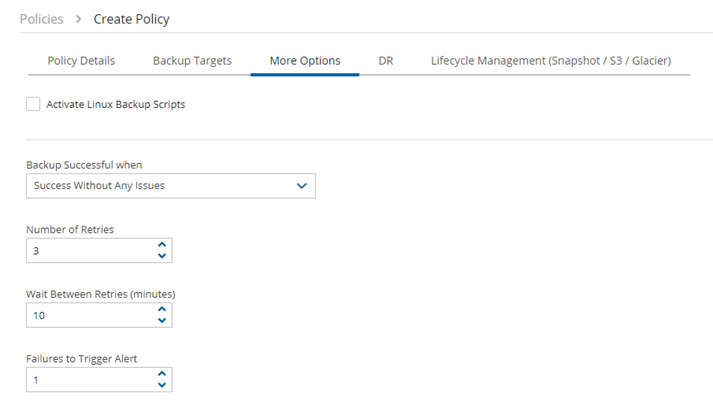713x419 pixels.
Task: Click the Failures to Trigger Alert field
Action: tap(99, 379)
